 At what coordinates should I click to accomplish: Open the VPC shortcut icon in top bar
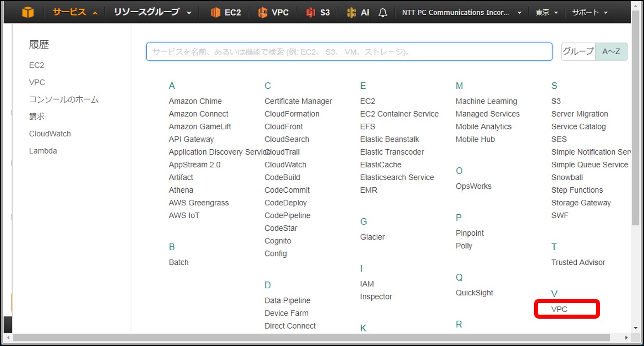pos(262,13)
